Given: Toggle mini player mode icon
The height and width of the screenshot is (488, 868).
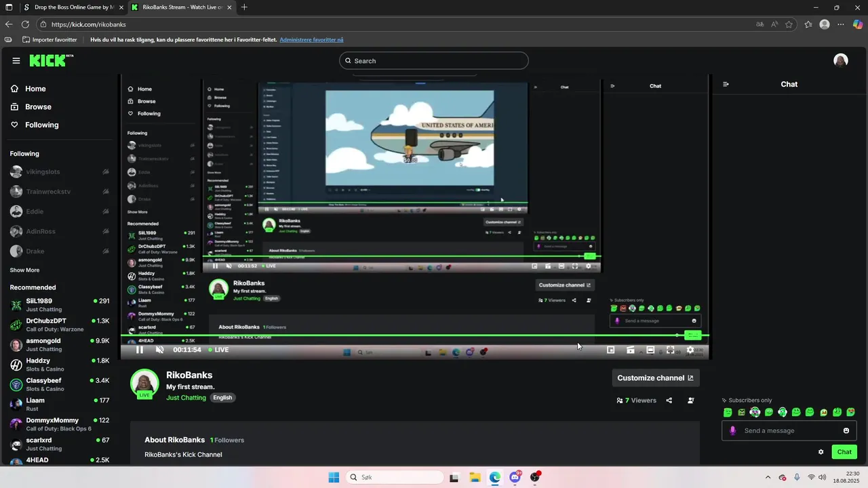Looking at the screenshot, I should pos(610,350).
